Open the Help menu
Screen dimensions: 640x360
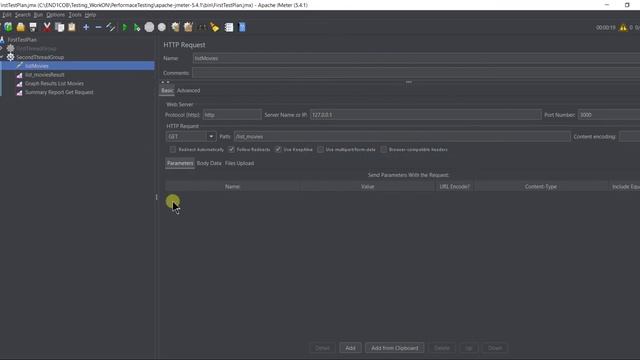click(x=90, y=15)
